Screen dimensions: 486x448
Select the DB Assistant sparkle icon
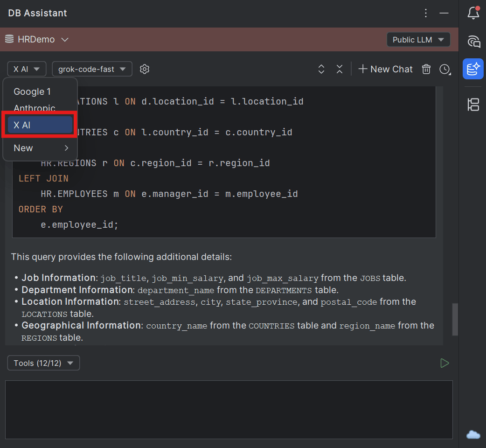coord(473,69)
